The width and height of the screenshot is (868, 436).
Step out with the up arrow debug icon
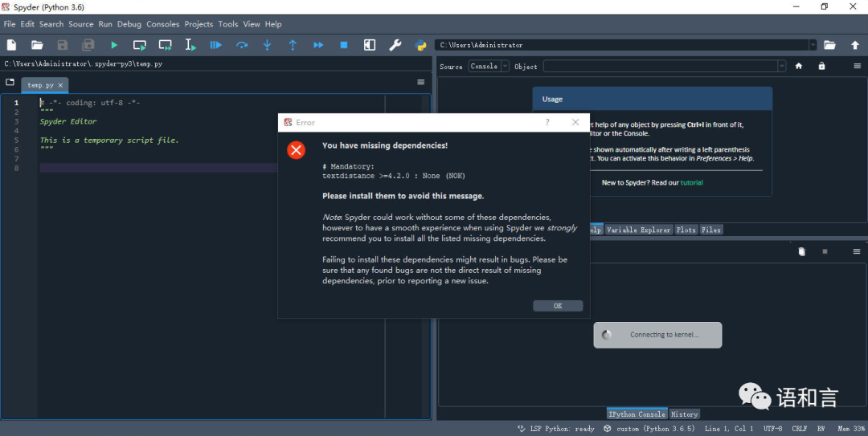point(293,45)
